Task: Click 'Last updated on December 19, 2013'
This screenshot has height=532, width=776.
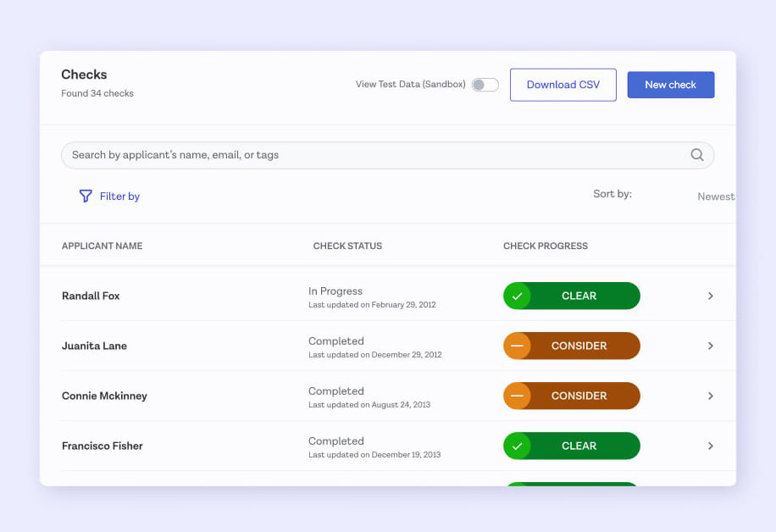Action: (374, 455)
